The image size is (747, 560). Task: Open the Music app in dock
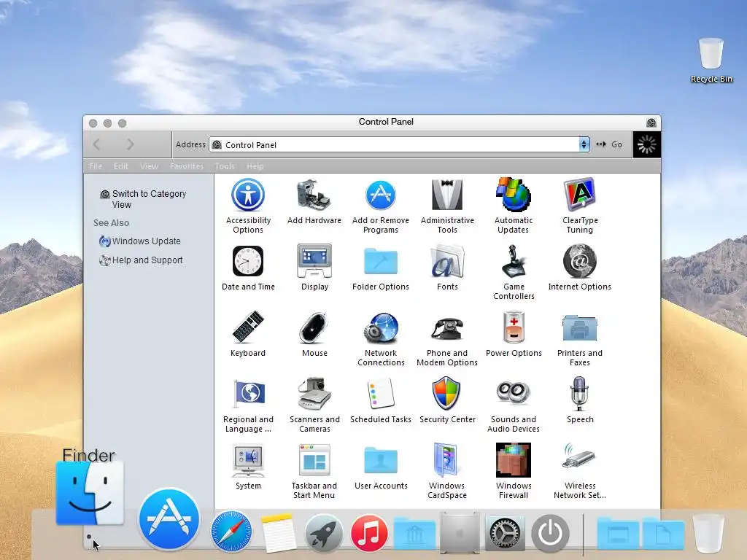click(369, 533)
